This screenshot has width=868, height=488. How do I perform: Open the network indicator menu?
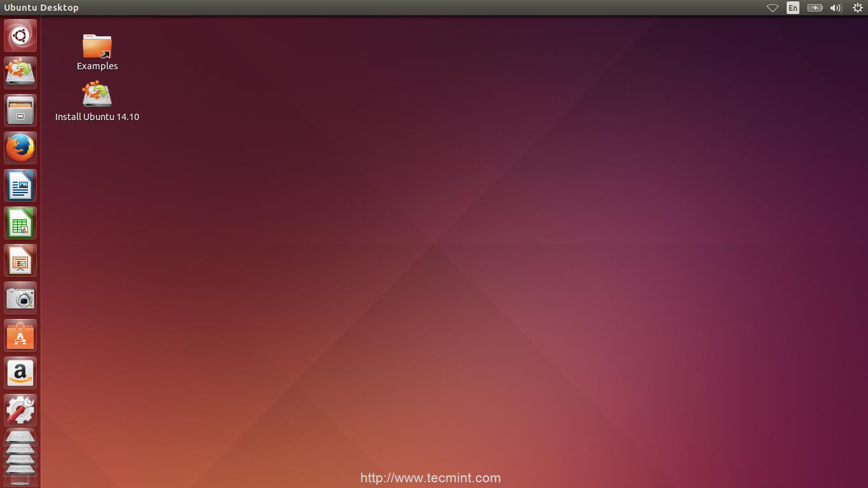[773, 8]
